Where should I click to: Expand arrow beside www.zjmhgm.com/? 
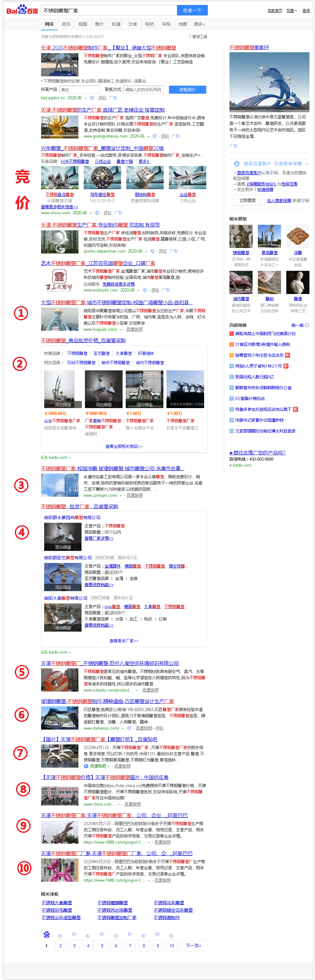click(x=121, y=496)
